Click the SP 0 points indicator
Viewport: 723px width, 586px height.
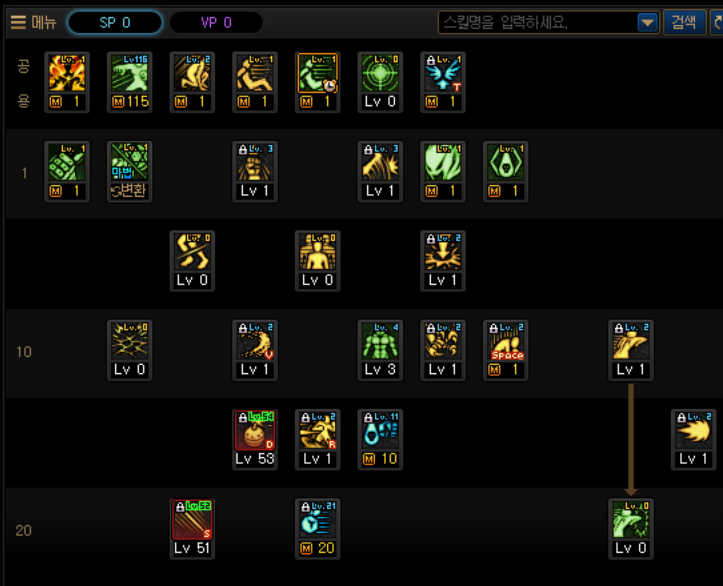115,22
